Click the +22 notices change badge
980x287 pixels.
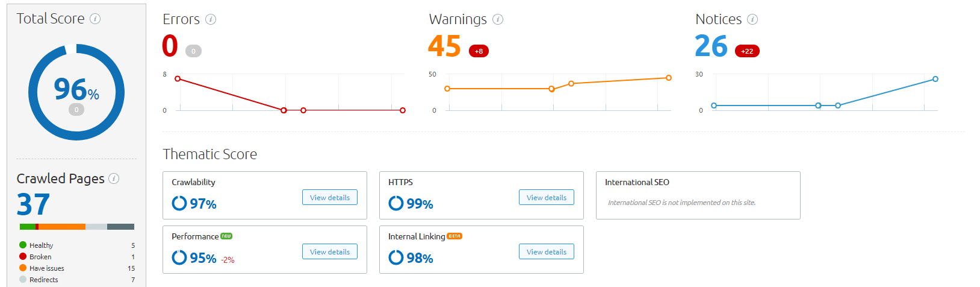point(747,51)
